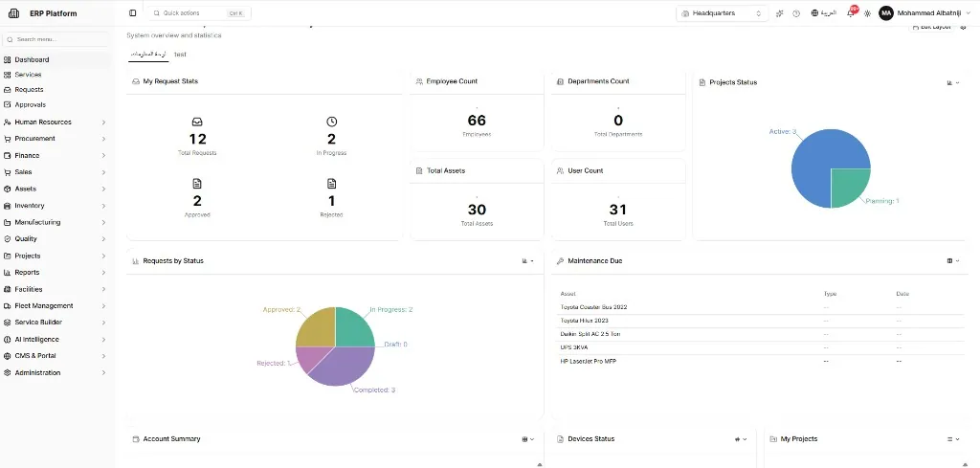
Task: Click the document icon above Rejected count
Action: (331, 184)
